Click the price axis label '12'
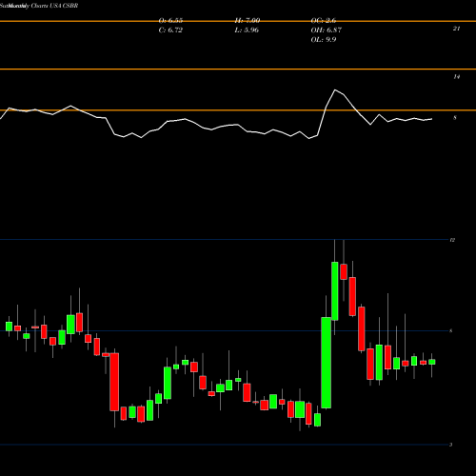The width and height of the screenshot is (476, 476). [x=452, y=240]
